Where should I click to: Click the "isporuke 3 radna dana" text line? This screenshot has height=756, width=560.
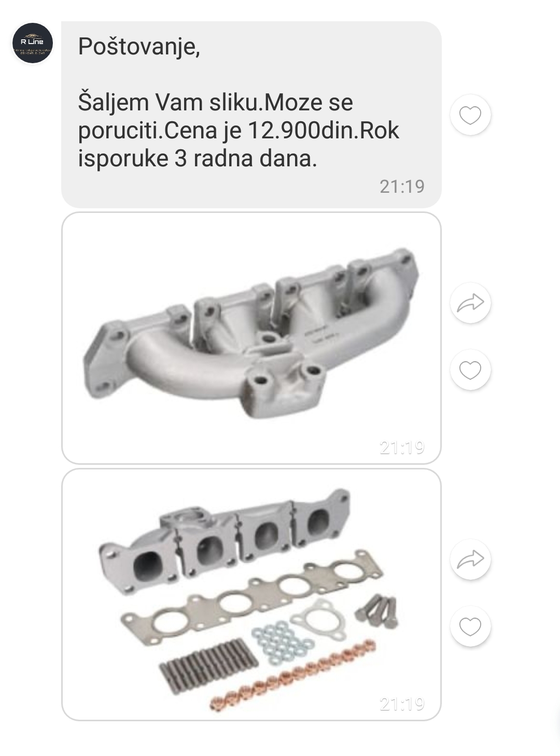(197, 159)
